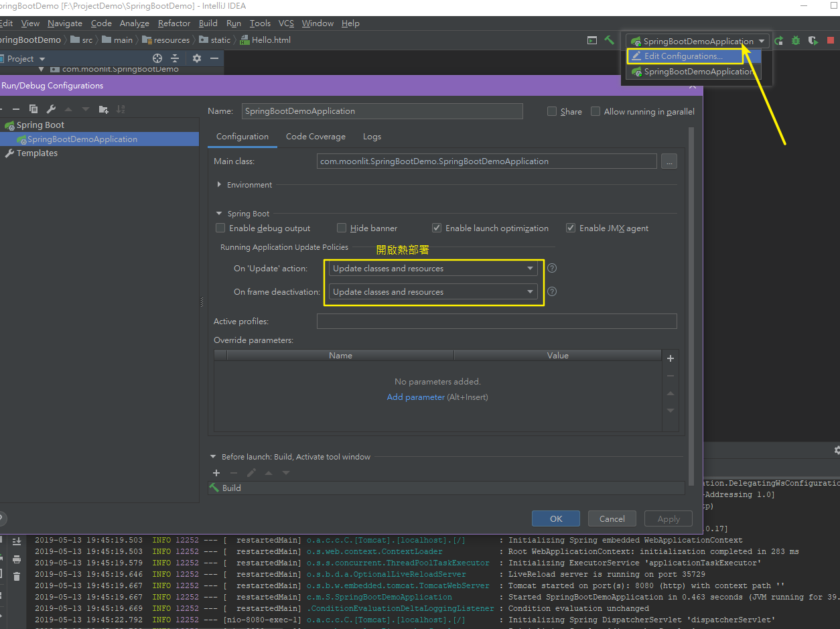The height and width of the screenshot is (629, 840).
Task: Uncheck Enable JMX agent
Action: point(571,228)
